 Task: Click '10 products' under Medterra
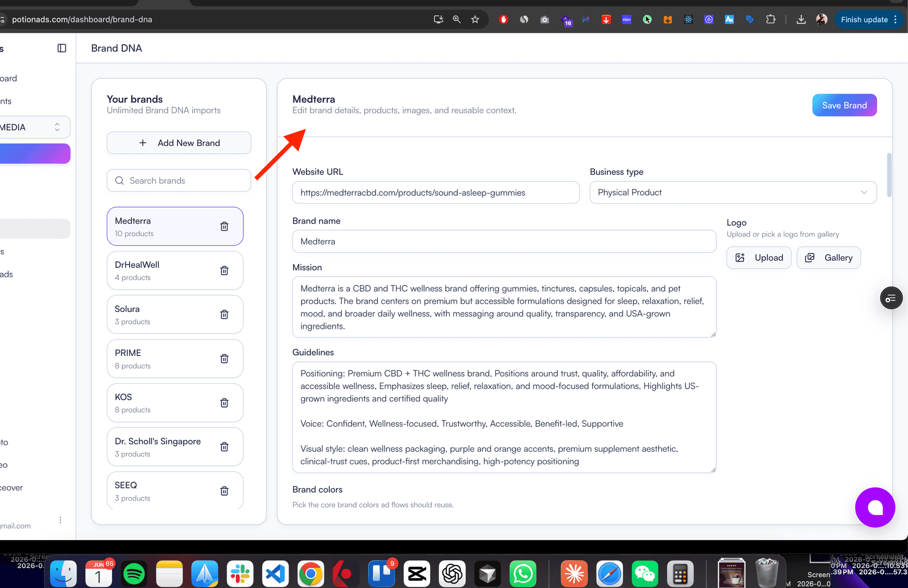pos(134,234)
